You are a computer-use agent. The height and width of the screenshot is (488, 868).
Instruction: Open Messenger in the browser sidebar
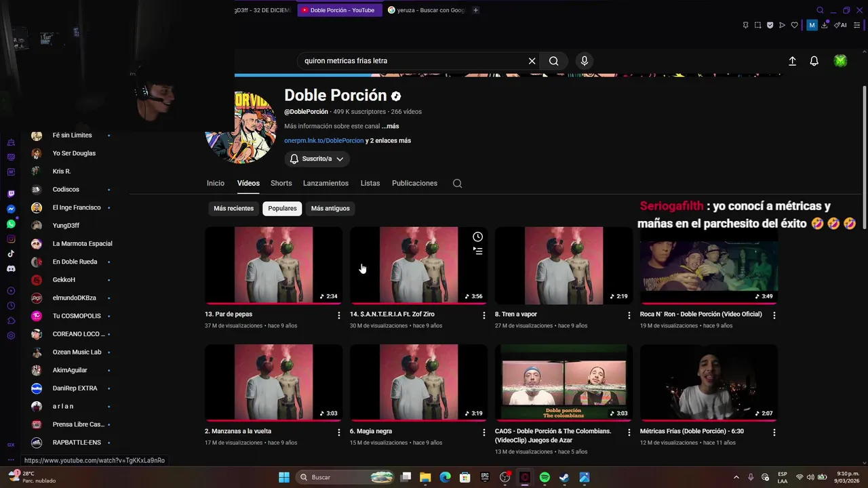point(11,209)
